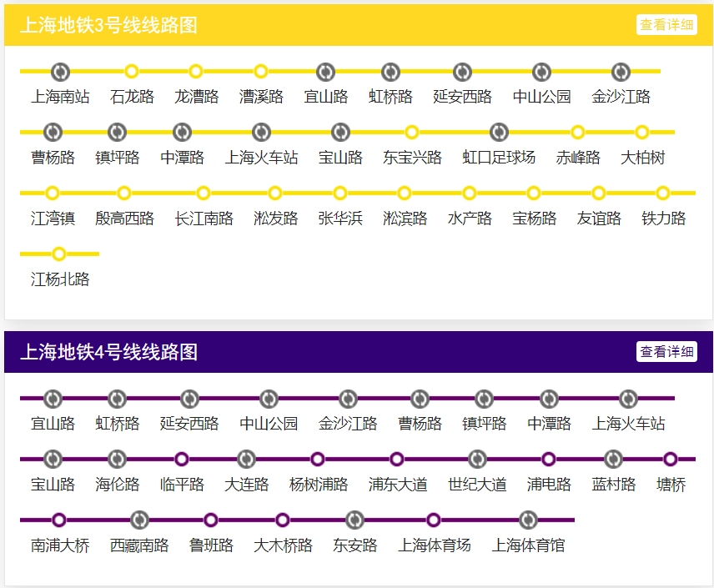Click the yellow station circle above 江杨北路
The height and width of the screenshot is (588, 714).
(59, 254)
